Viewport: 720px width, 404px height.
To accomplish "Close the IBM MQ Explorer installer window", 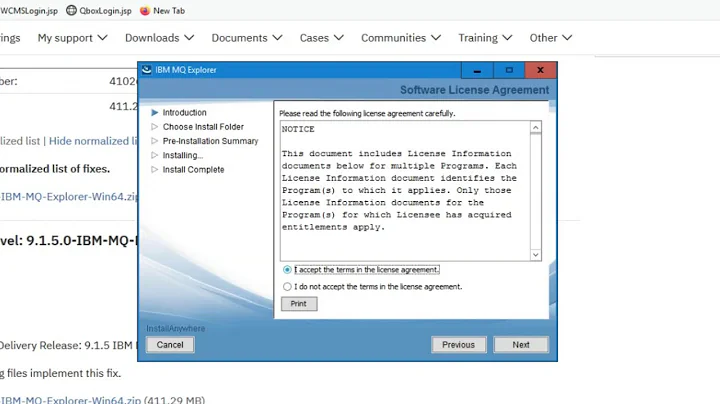I will (x=540, y=70).
